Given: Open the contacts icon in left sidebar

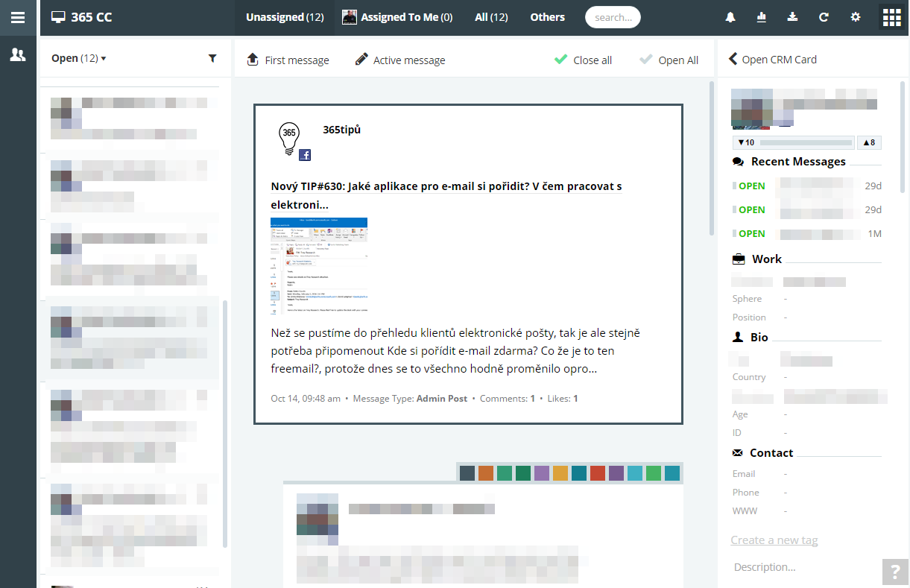Looking at the screenshot, I should (18, 54).
